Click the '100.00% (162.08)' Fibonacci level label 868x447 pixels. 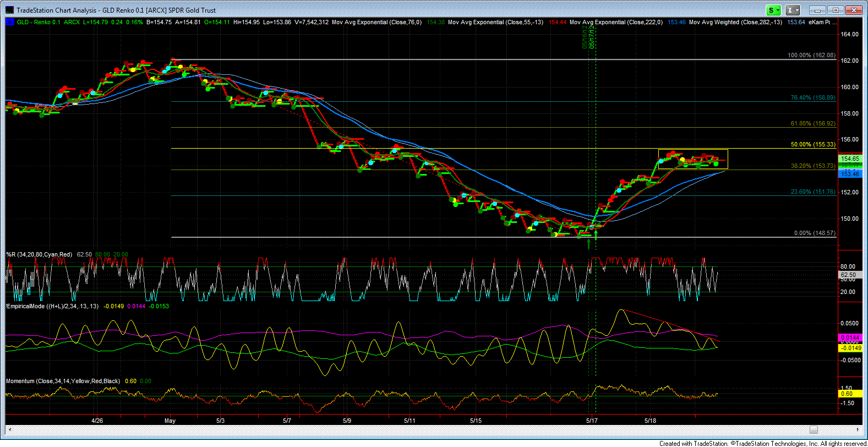click(x=811, y=56)
